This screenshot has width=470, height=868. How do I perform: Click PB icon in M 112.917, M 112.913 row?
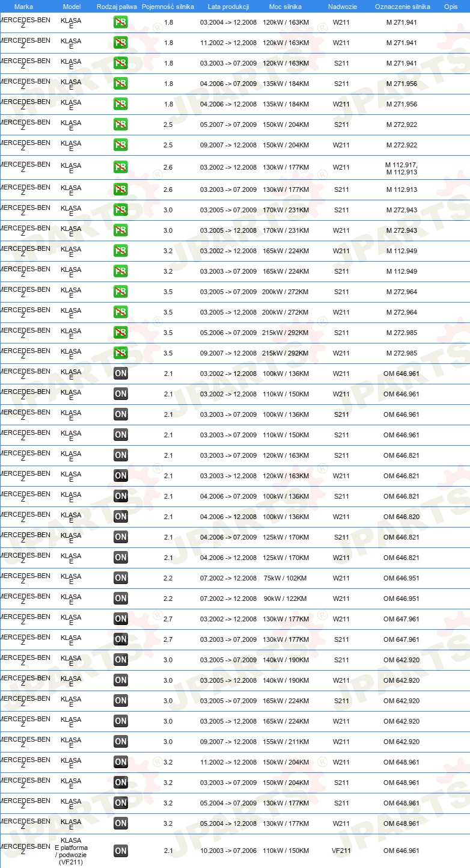click(x=121, y=167)
